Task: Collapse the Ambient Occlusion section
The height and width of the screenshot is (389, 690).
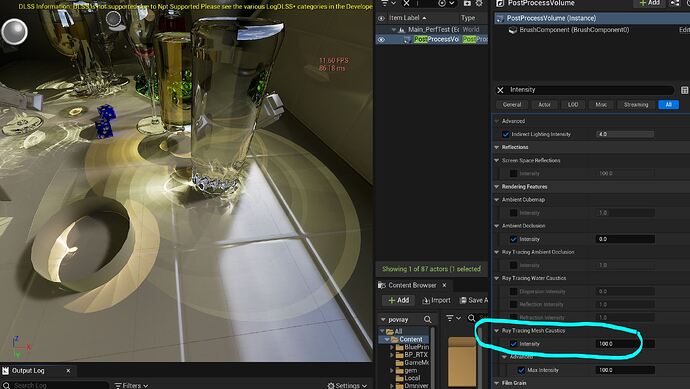Action: coord(497,226)
